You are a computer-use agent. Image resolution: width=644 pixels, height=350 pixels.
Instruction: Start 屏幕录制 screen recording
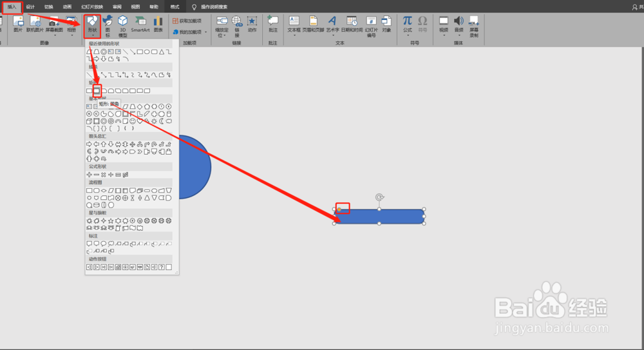(474, 26)
